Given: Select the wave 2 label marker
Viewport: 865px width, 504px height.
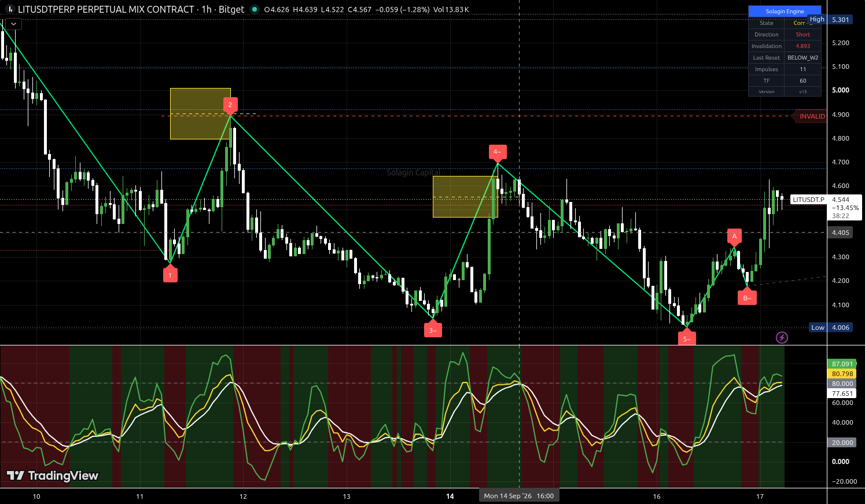Looking at the screenshot, I should 230,105.
